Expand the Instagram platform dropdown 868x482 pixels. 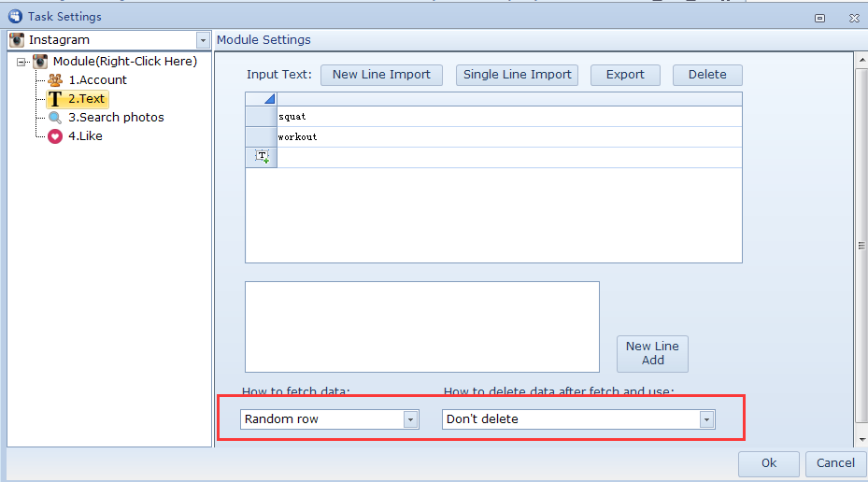pos(203,40)
